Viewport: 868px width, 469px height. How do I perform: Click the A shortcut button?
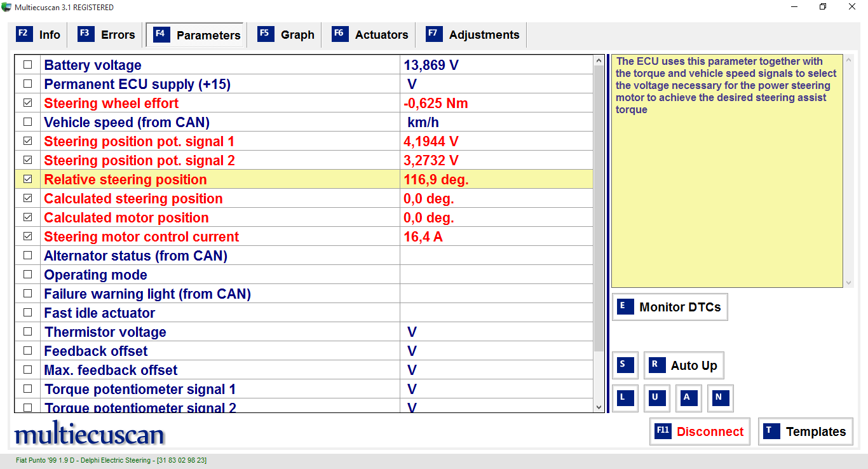(x=688, y=398)
